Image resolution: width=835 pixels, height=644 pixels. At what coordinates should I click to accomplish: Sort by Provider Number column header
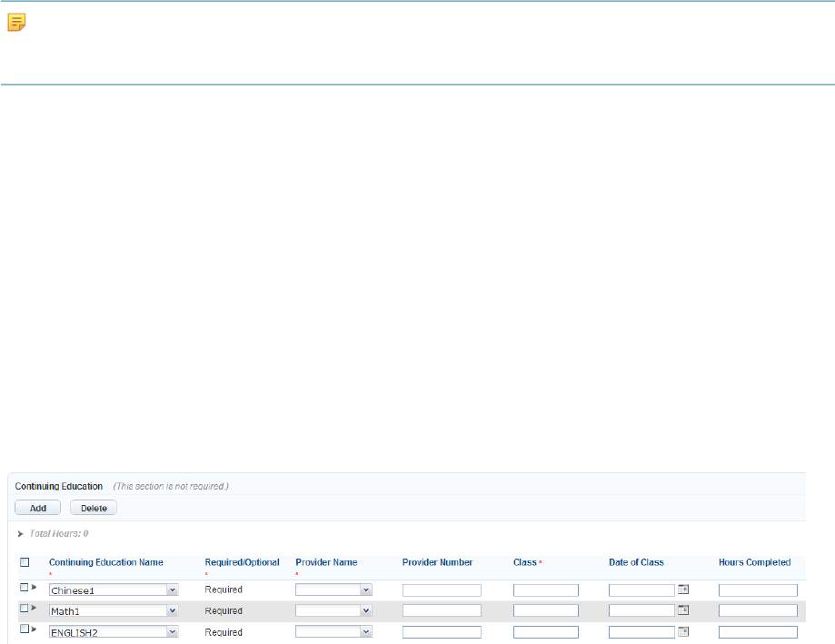click(437, 562)
